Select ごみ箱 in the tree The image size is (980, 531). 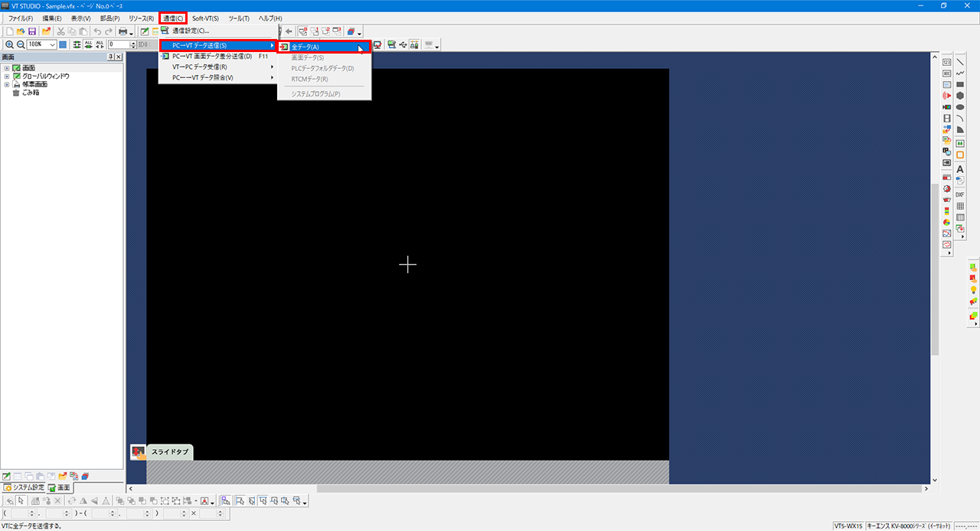[30, 93]
